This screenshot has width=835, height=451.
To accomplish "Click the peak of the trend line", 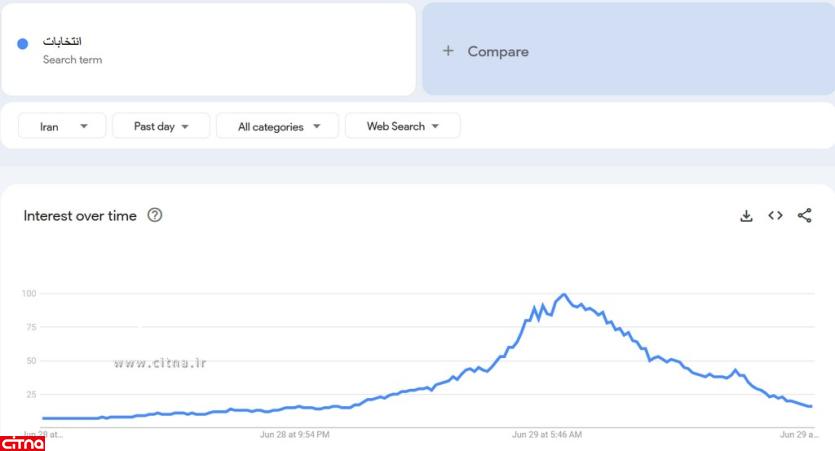I will 564,294.
